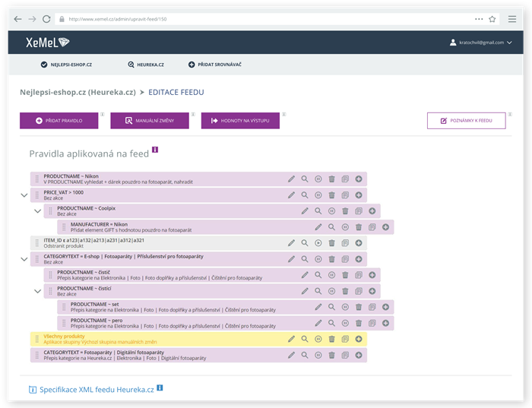
Task: Edit the PRODUCTNAME ~ Coolpix rule
Action: tap(305, 211)
